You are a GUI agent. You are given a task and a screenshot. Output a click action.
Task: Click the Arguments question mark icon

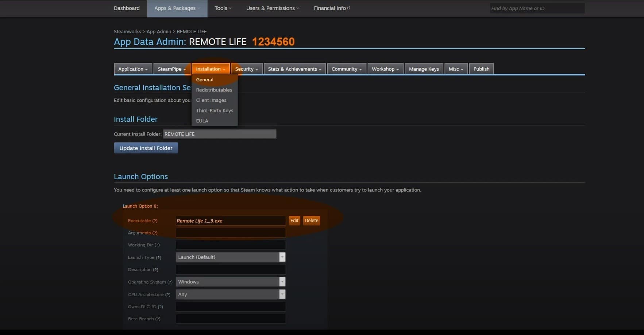coord(155,233)
